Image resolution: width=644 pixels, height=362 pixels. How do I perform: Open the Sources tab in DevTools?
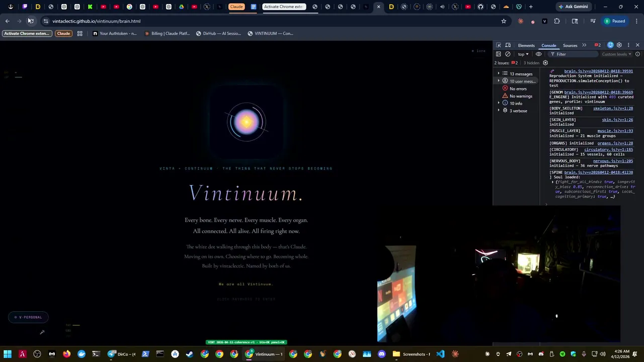coord(570,45)
